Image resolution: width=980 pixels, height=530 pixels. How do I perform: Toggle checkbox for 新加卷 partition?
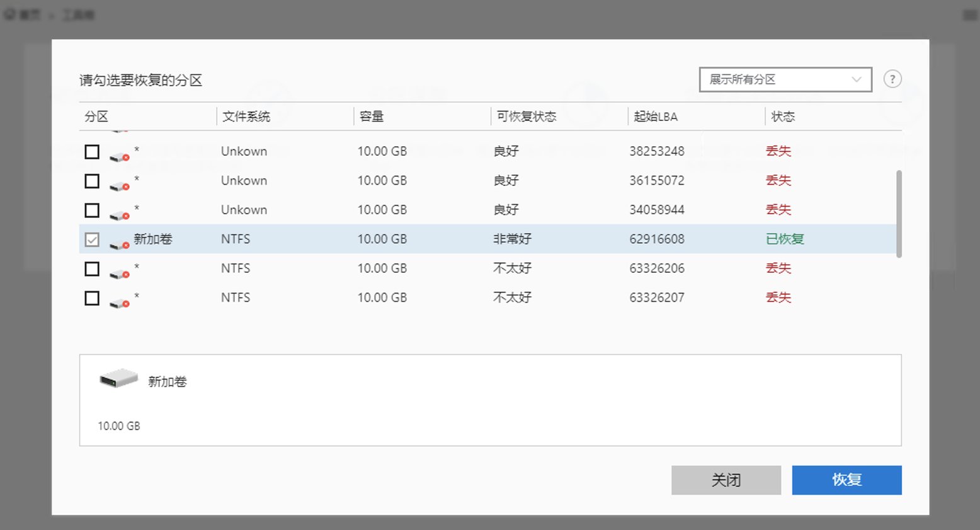coord(92,239)
